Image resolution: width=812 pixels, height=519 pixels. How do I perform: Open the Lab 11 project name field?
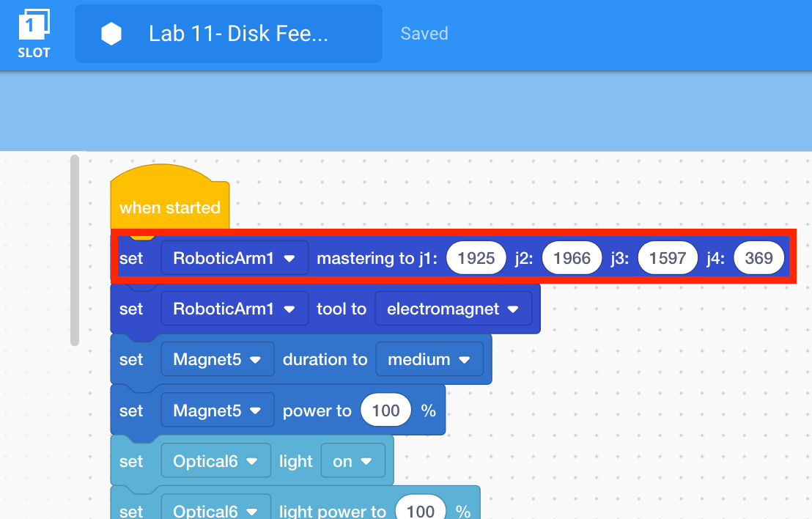click(237, 34)
